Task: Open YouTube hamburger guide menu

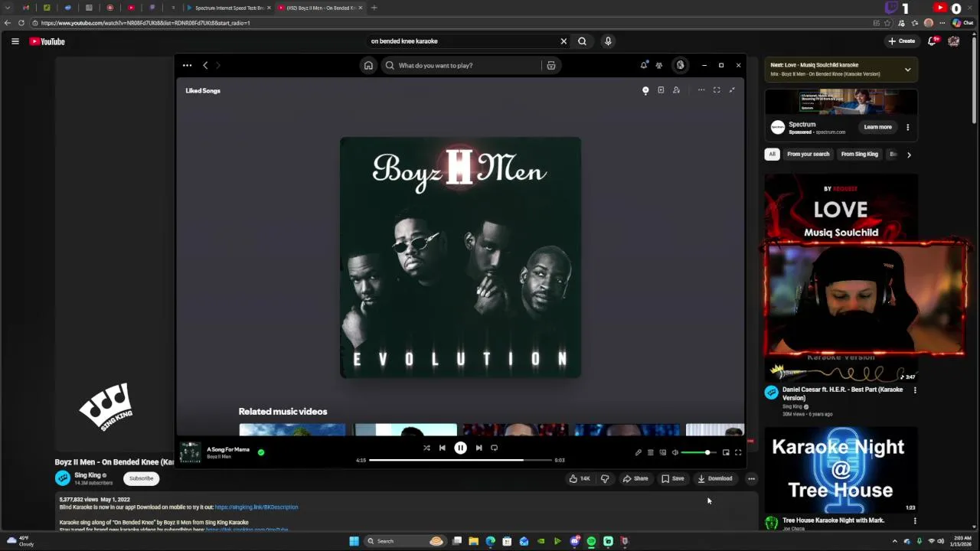Action: (x=15, y=41)
